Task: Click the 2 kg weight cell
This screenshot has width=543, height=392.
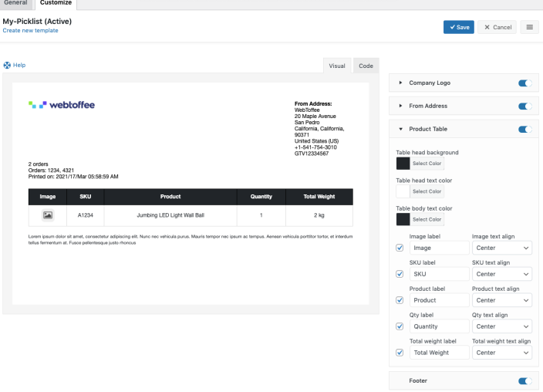Action: (x=319, y=215)
